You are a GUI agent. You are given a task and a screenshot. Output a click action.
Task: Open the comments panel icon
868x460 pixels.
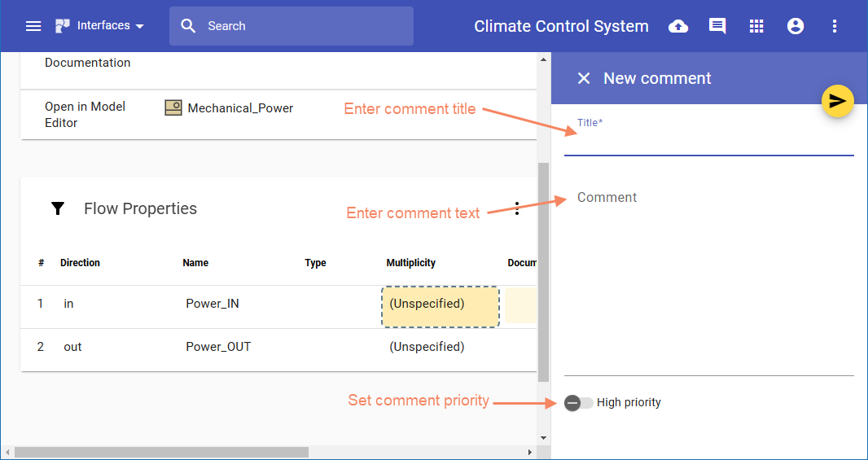point(717,26)
